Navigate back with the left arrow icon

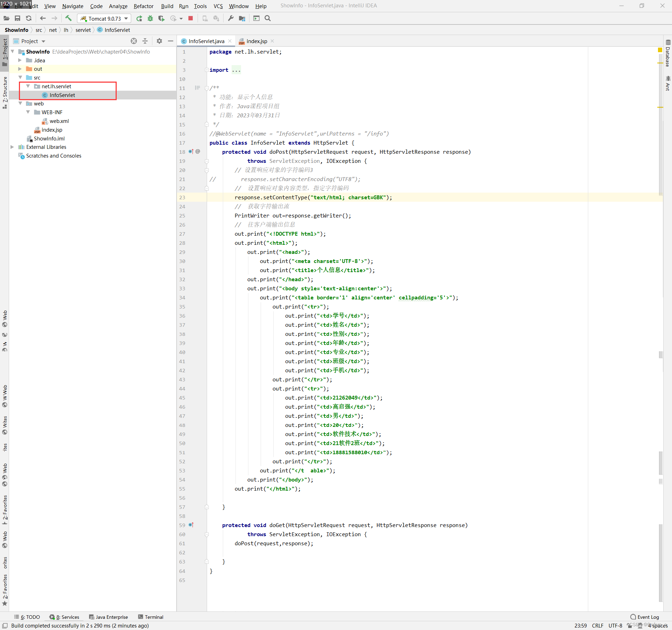43,18
